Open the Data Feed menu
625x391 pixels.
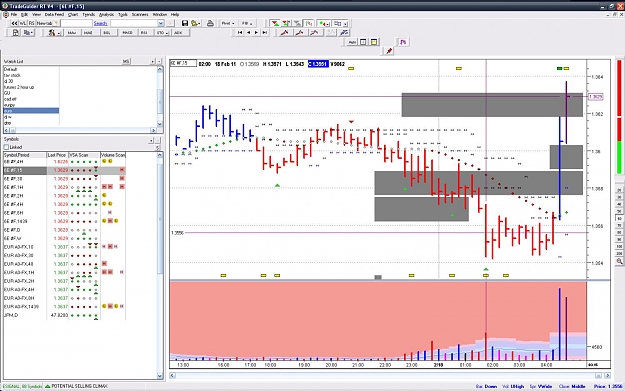(54, 14)
